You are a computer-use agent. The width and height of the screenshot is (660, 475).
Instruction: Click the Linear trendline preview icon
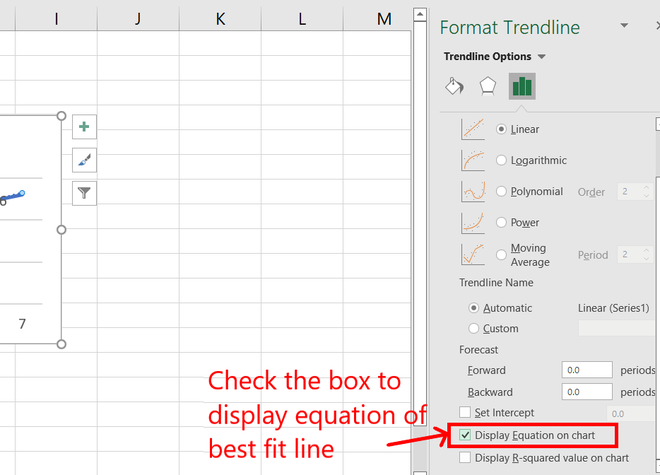point(473,129)
